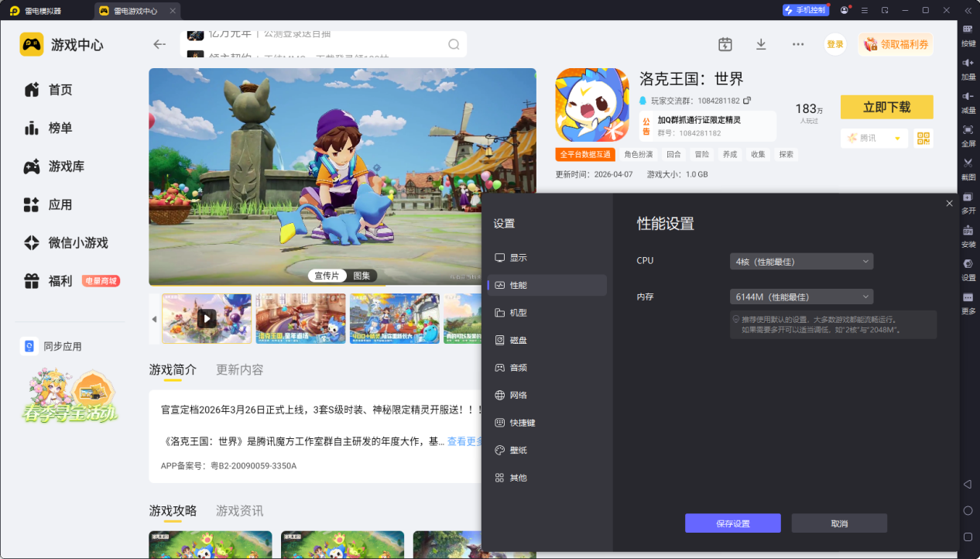Image resolution: width=980 pixels, height=559 pixels.
Task: Click the 保存设置 button
Action: 732,523
